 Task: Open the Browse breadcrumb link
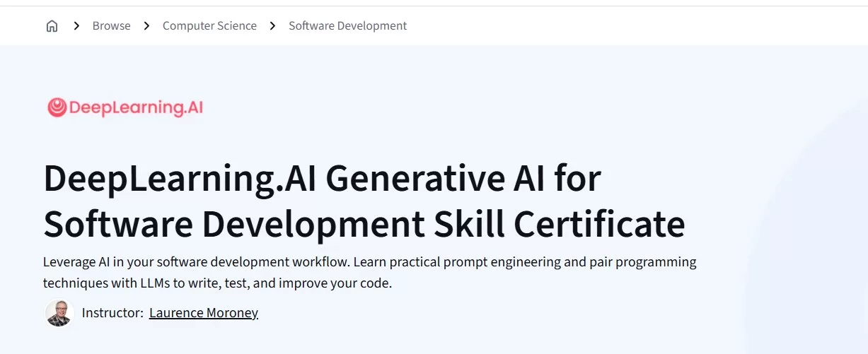[111, 25]
